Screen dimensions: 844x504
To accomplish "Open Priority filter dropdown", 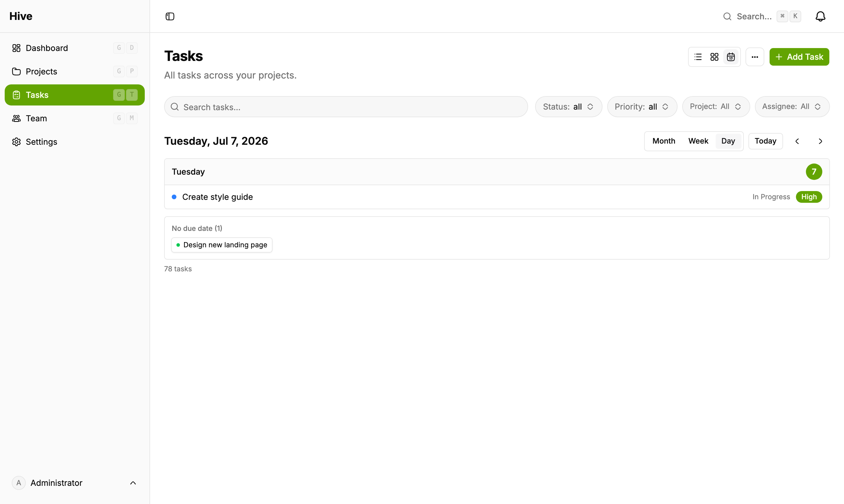I will (x=642, y=107).
